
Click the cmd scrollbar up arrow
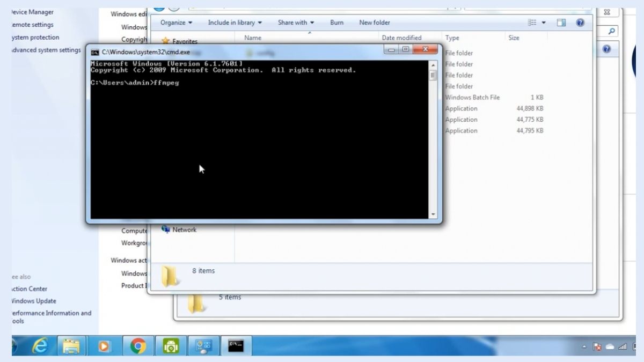point(434,65)
